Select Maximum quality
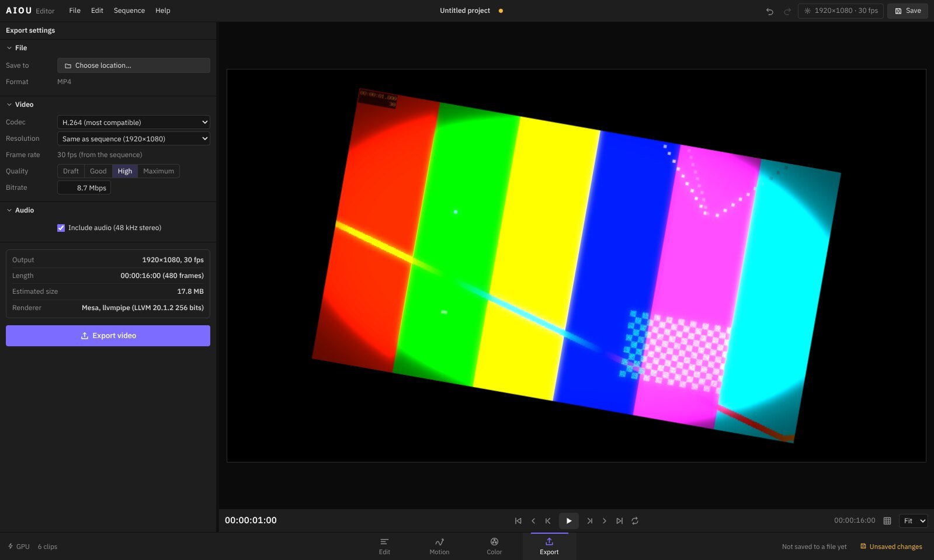The image size is (934, 560). coord(158,171)
